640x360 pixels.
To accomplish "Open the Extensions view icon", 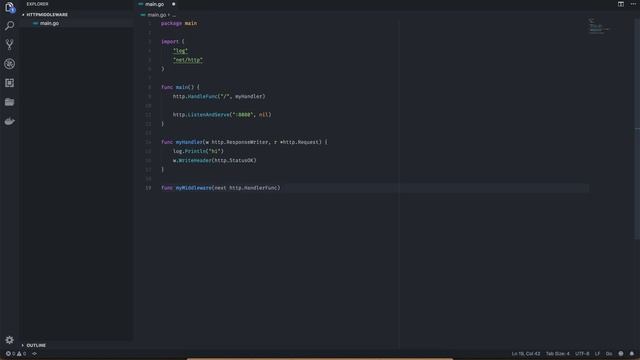I will click(9, 83).
